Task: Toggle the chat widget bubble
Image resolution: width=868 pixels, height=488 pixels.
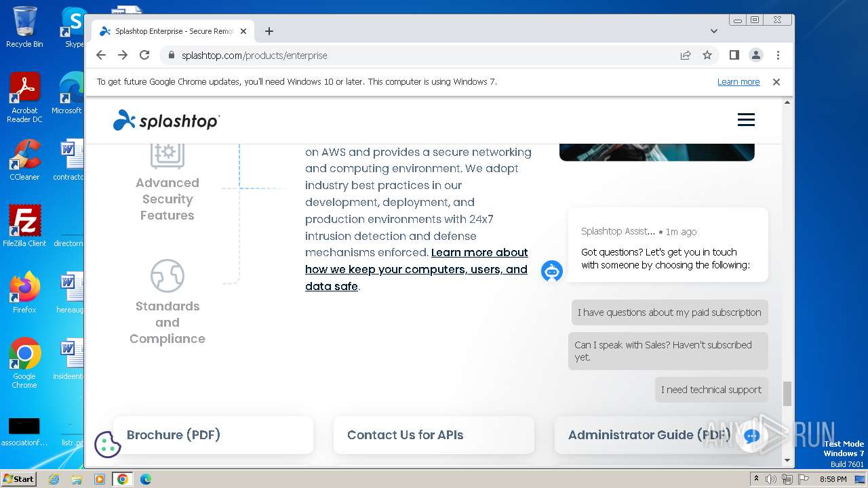Action: coord(751,436)
